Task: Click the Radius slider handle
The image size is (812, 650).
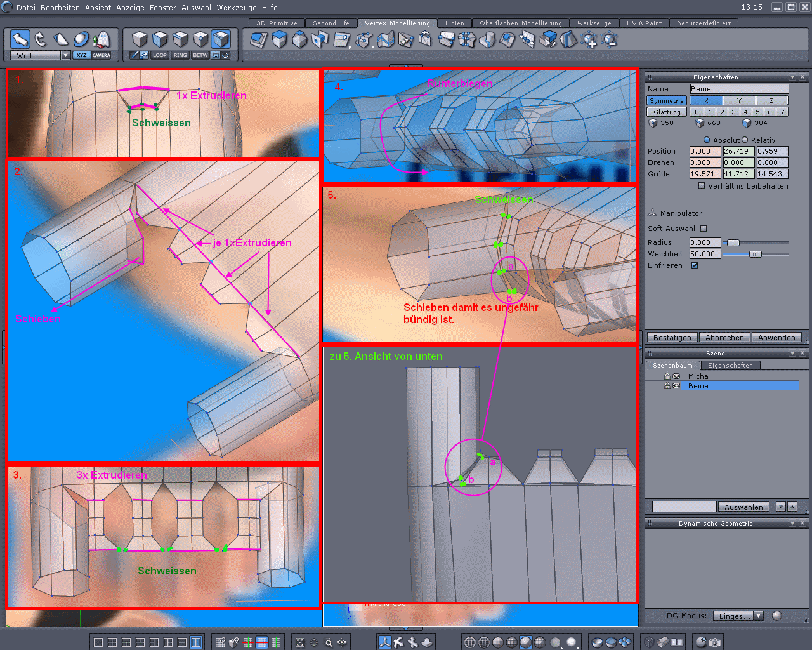Action: (733, 242)
